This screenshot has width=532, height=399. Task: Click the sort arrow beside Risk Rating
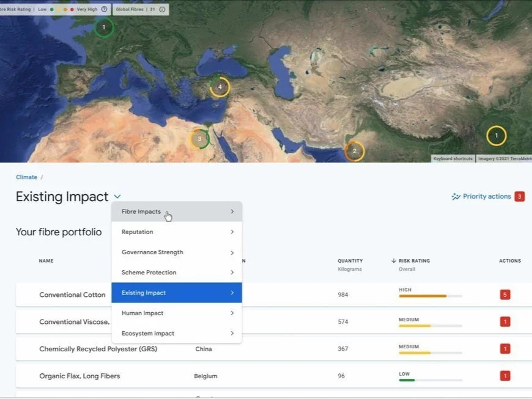(x=394, y=261)
